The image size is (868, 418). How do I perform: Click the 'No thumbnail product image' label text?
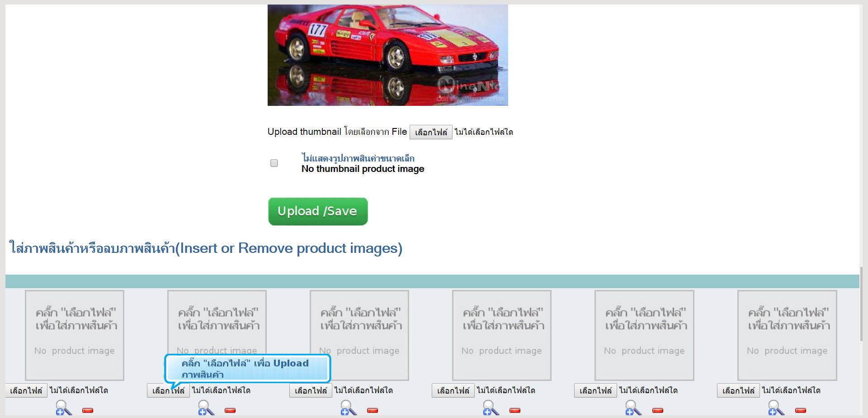point(363,169)
